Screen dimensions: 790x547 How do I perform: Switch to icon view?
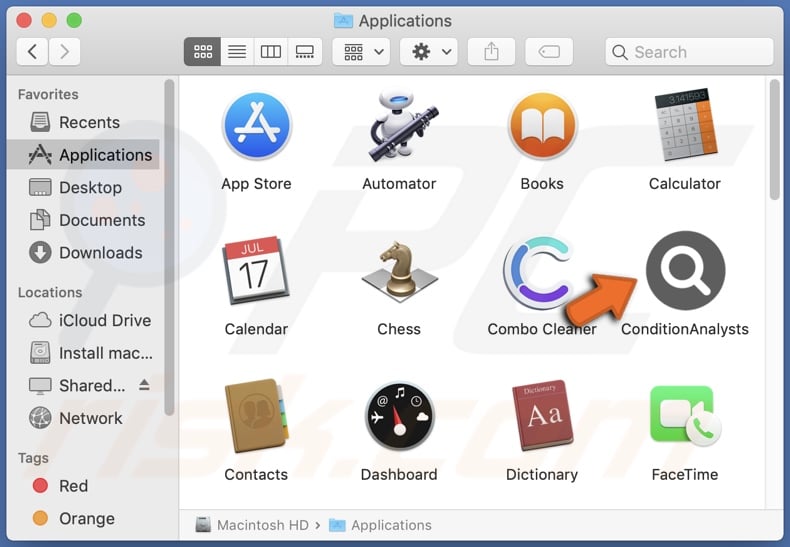pyautogui.click(x=203, y=51)
